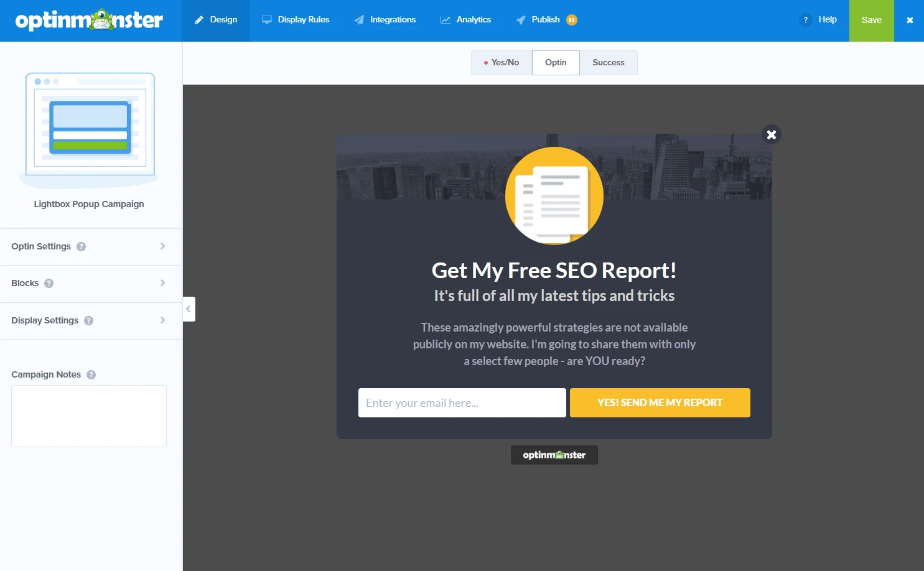Image resolution: width=924 pixels, height=571 pixels.
Task: Click the email address input field
Action: [462, 403]
